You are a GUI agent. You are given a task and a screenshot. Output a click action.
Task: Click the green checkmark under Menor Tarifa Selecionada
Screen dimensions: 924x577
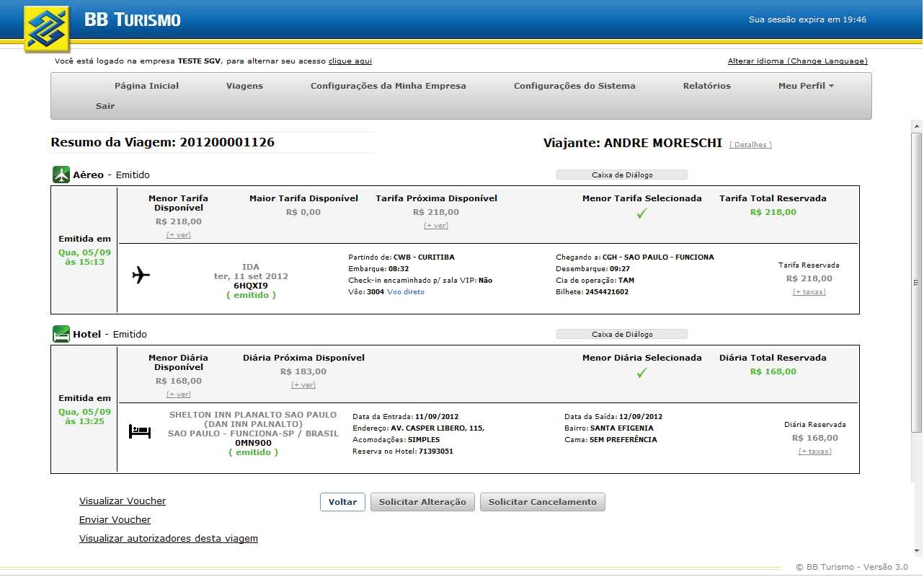641,213
